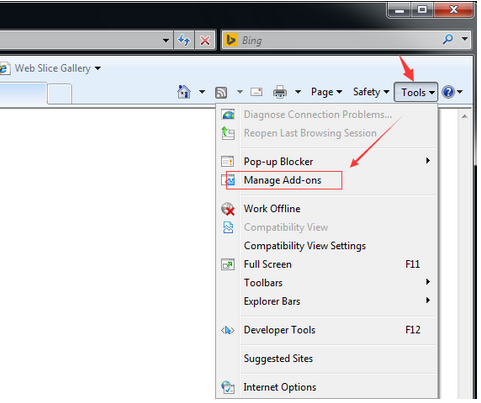The image size is (481, 403).
Task: Click the Pop-up Blocker icon
Action: (228, 162)
